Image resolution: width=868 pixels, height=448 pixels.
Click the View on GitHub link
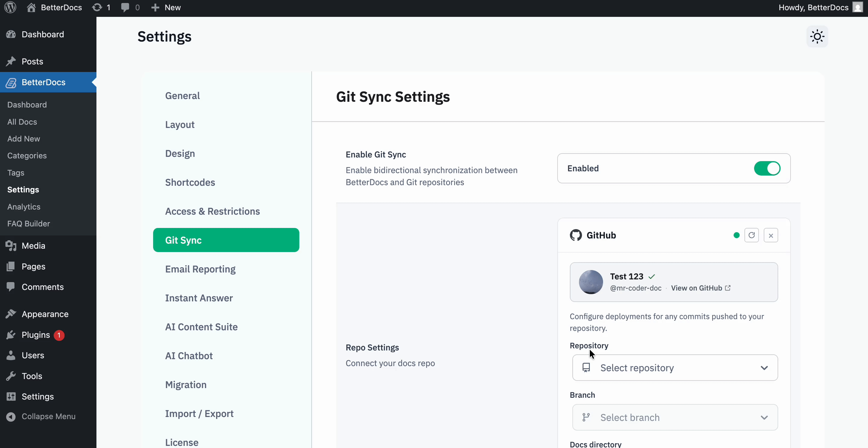pos(700,288)
